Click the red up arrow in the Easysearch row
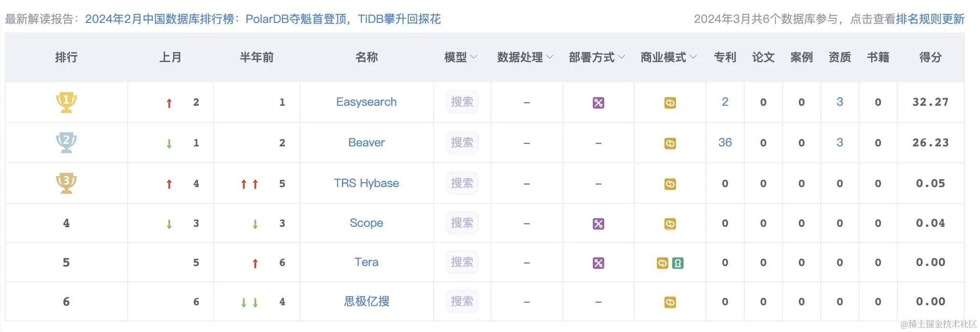 [x=169, y=103]
